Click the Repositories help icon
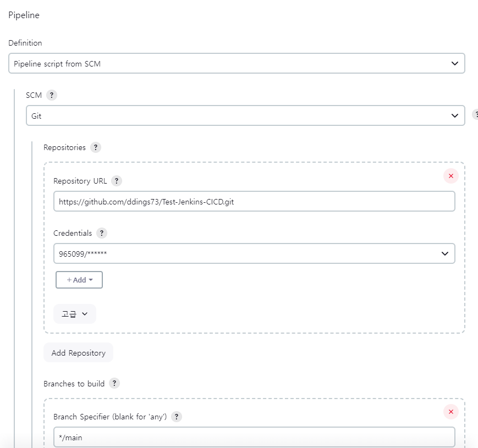Screen dimensions: 478x448 point(95,147)
